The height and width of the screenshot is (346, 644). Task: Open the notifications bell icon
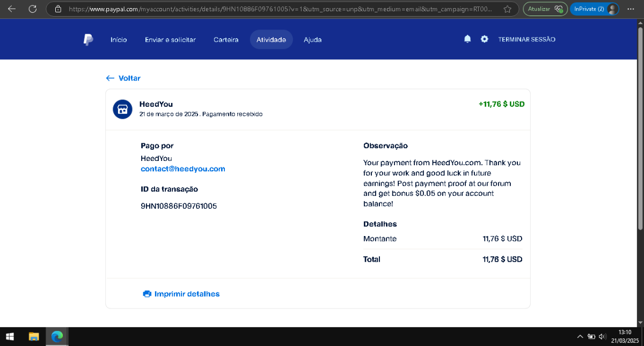click(467, 39)
